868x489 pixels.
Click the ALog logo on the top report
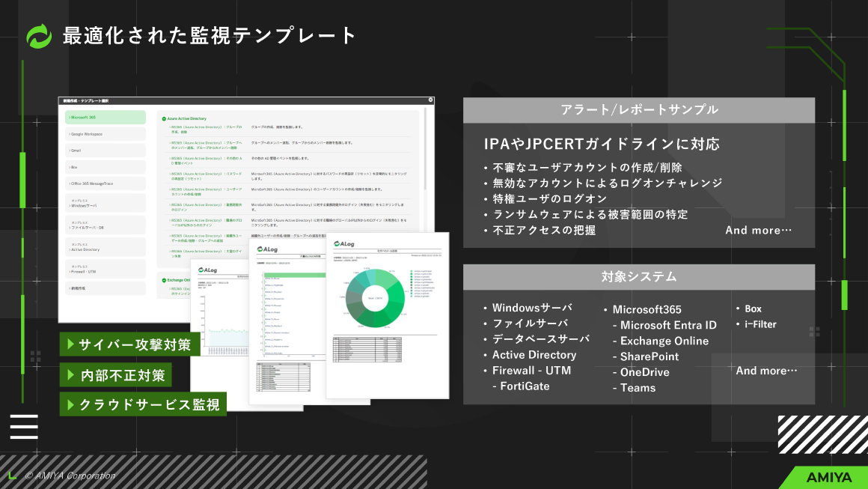344,244
